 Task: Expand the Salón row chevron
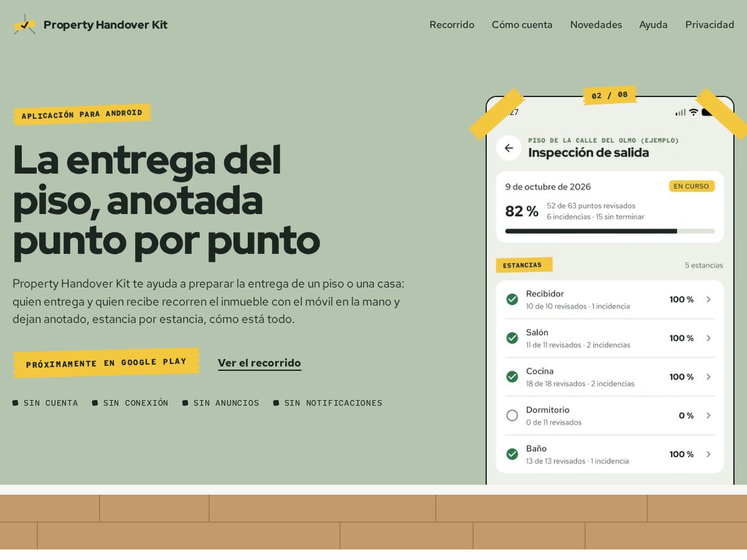click(x=708, y=338)
